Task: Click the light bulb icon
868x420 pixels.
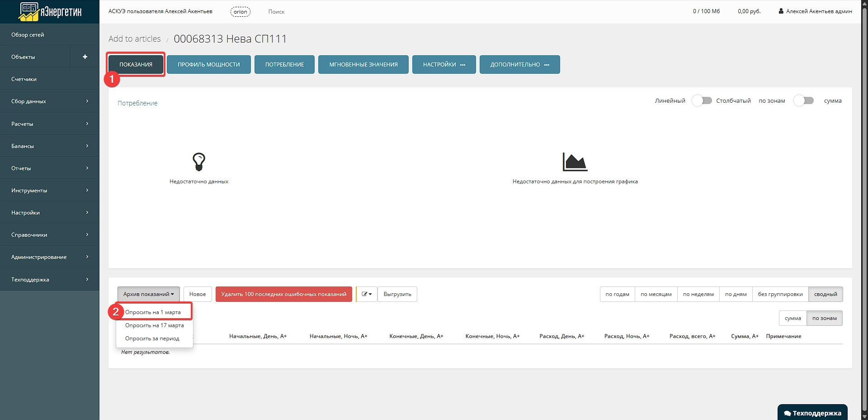Action: 199,162
